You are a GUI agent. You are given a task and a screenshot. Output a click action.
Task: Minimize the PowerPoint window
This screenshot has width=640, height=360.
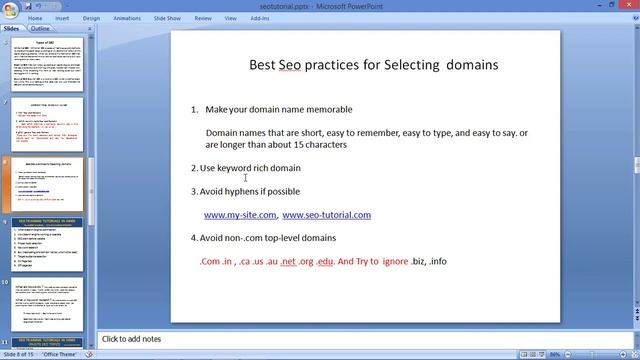[x=600, y=5]
